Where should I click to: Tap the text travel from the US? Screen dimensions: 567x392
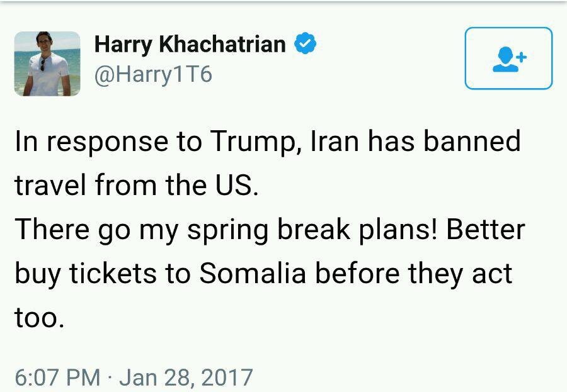tap(135, 186)
